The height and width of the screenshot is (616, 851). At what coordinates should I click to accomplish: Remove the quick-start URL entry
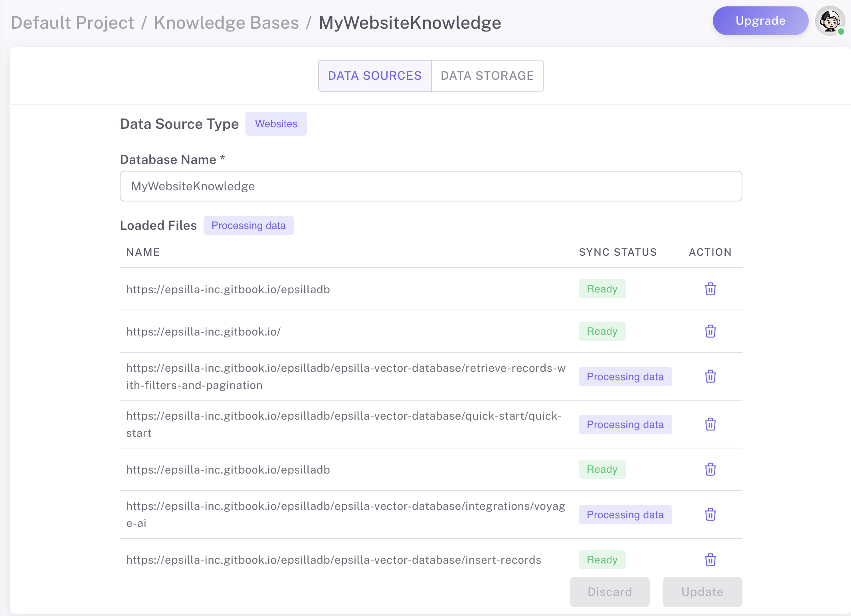[x=710, y=424]
